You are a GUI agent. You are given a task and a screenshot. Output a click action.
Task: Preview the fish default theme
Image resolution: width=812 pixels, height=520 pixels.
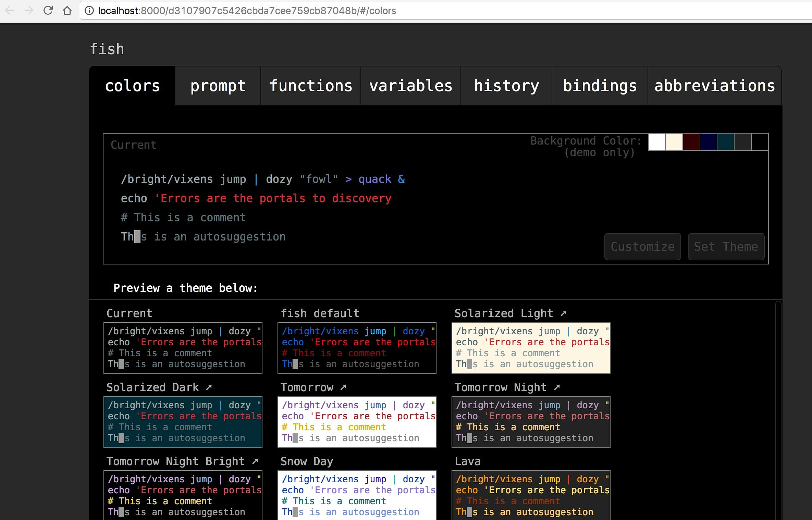(357, 348)
